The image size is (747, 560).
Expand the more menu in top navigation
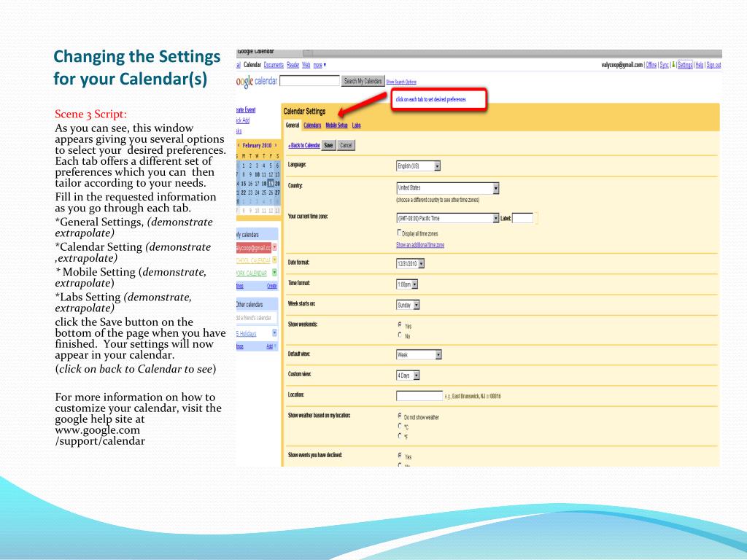point(320,65)
